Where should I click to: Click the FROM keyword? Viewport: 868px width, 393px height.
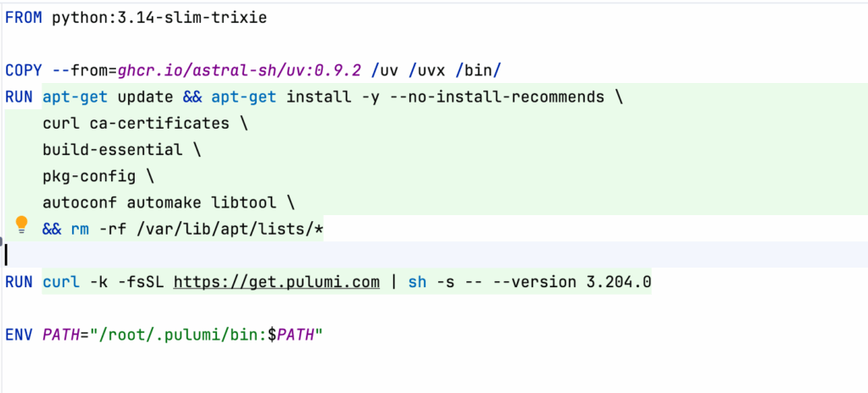pyautogui.click(x=23, y=17)
